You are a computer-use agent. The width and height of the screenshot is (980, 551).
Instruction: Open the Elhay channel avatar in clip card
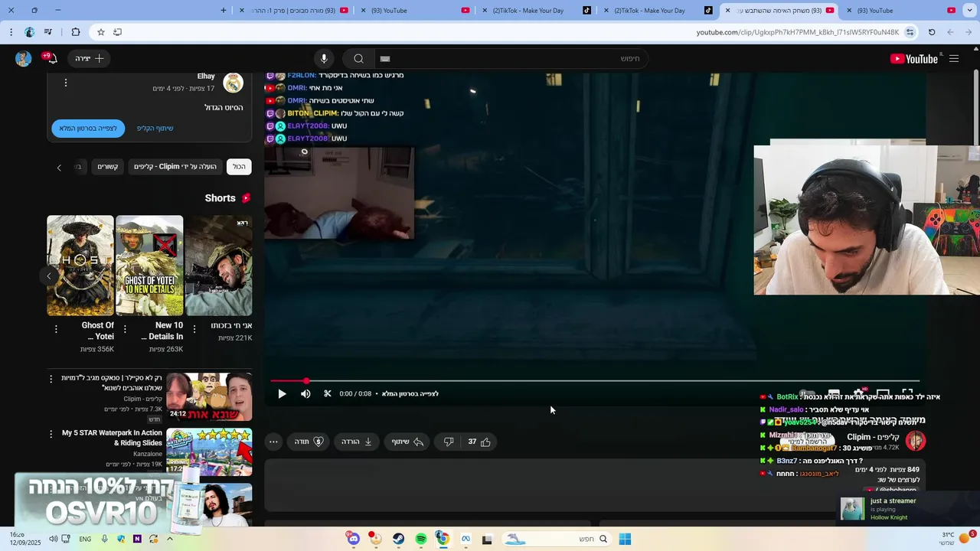[233, 83]
